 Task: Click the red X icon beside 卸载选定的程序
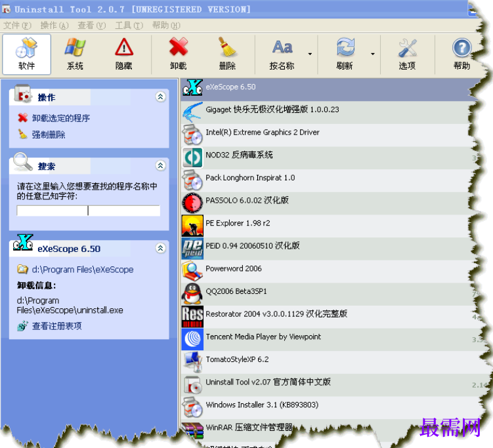(22, 118)
